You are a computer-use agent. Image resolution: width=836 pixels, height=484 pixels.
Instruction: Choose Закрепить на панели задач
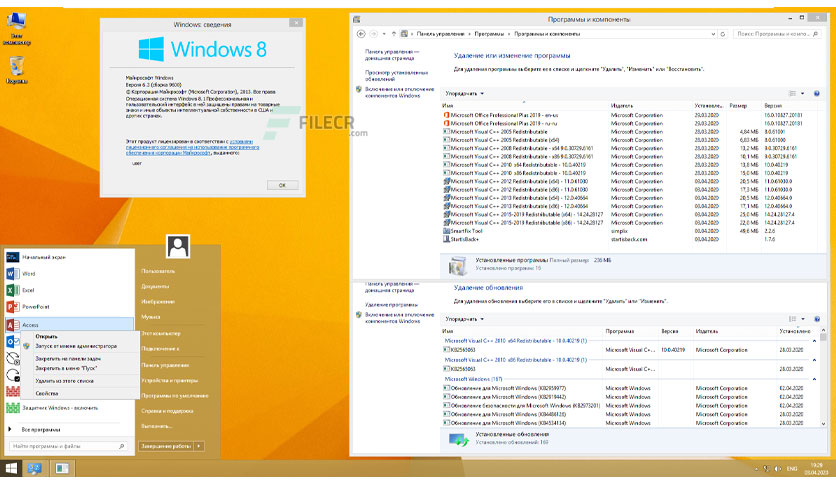coord(80,359)
